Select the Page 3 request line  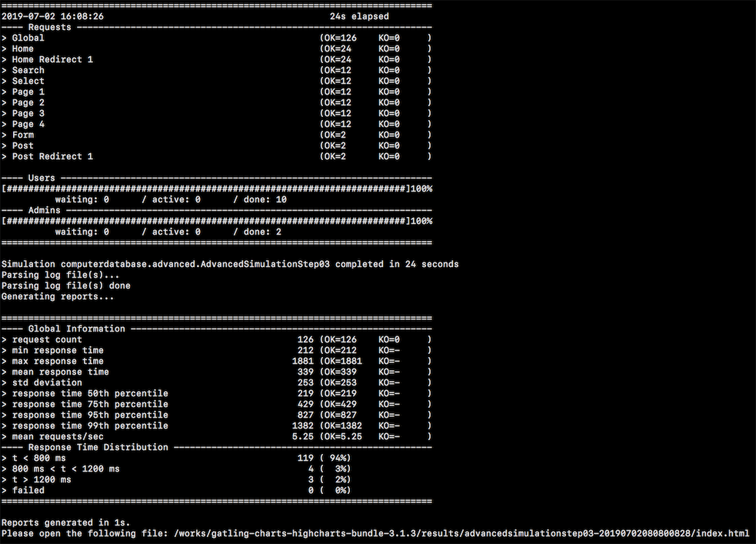(x=216, y=113)
